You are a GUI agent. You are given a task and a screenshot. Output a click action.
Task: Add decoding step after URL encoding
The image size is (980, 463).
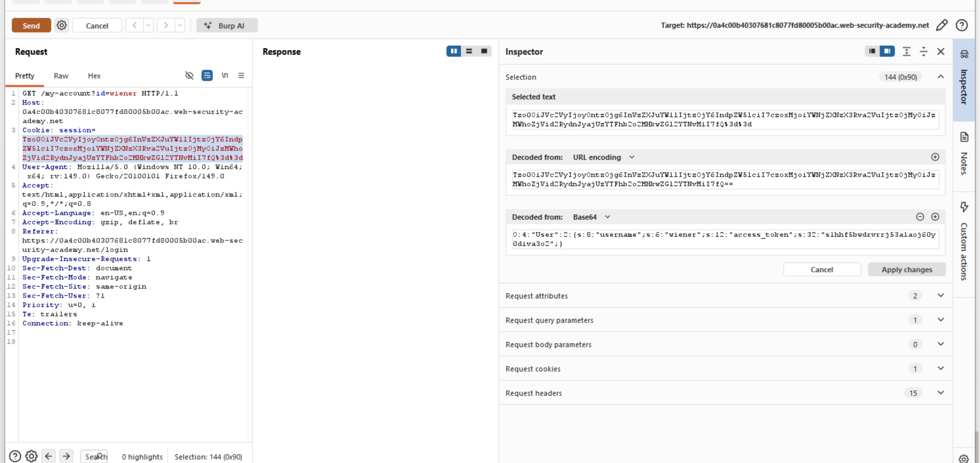935,157
